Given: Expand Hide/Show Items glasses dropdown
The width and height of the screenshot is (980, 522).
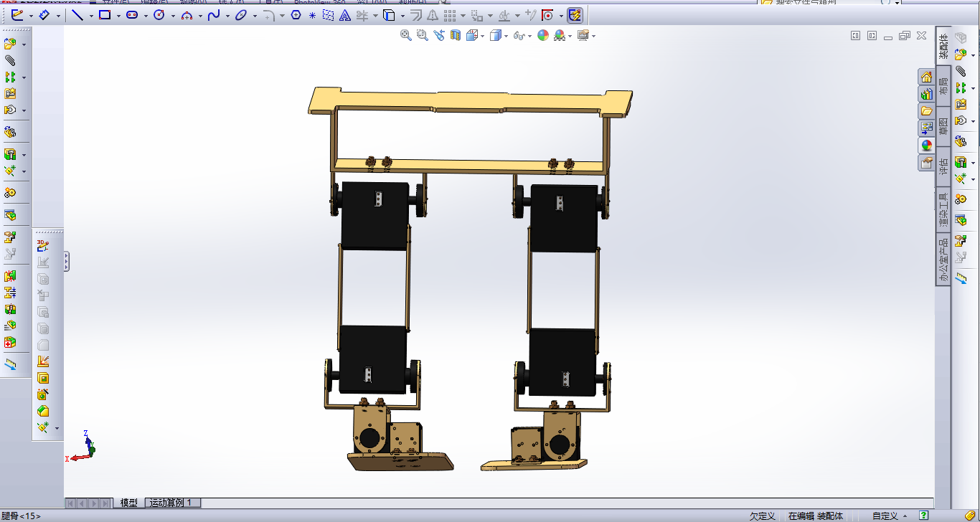Looking at the screenshot, I should click(529, 36).
